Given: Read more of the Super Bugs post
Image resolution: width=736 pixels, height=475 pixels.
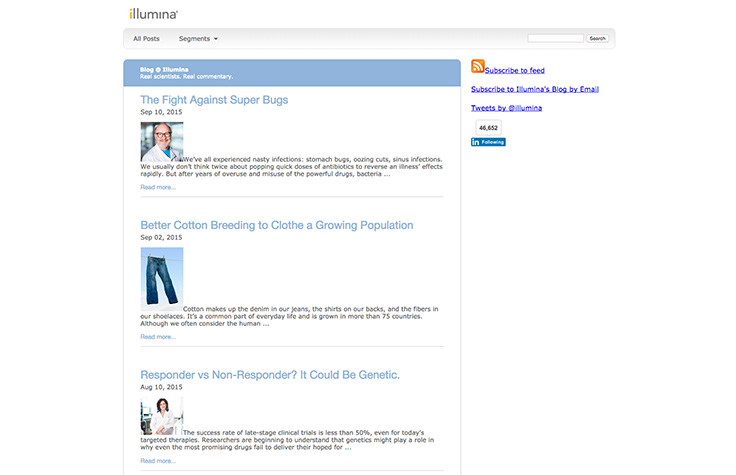Looking at the screenshot, I should pos(158,187).
